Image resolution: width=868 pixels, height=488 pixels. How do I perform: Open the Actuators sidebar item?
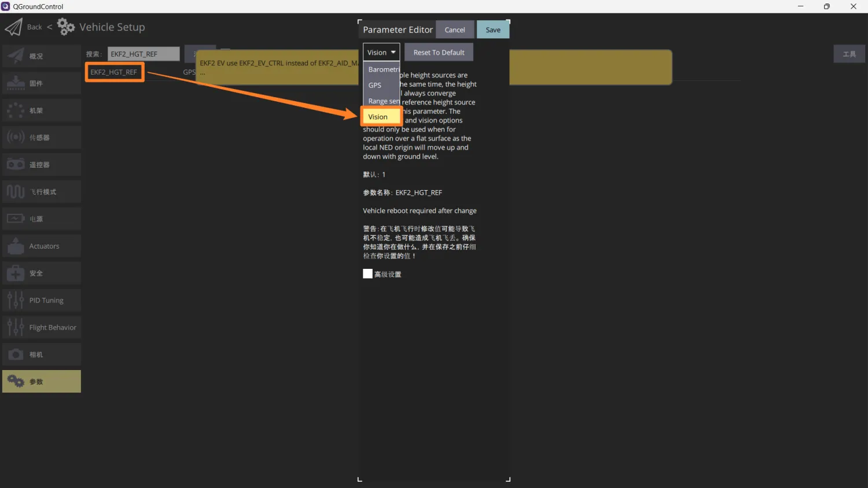pyautogui.click(x=42, y=246)
